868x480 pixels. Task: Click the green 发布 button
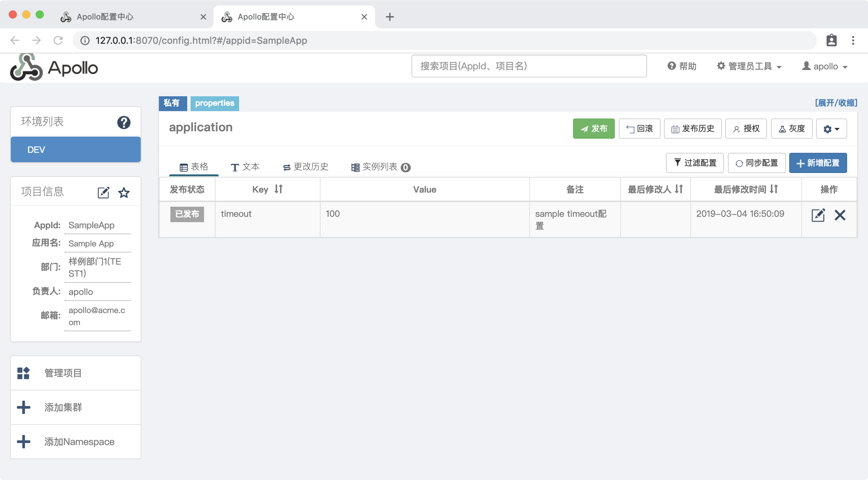click(593, 129)
